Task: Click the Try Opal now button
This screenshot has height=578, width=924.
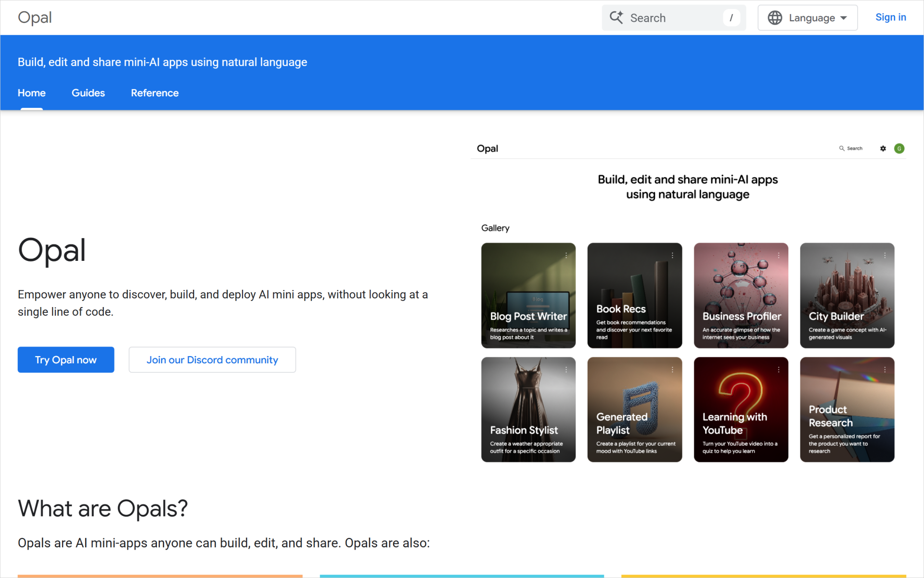Action: [x=66, y=360]
